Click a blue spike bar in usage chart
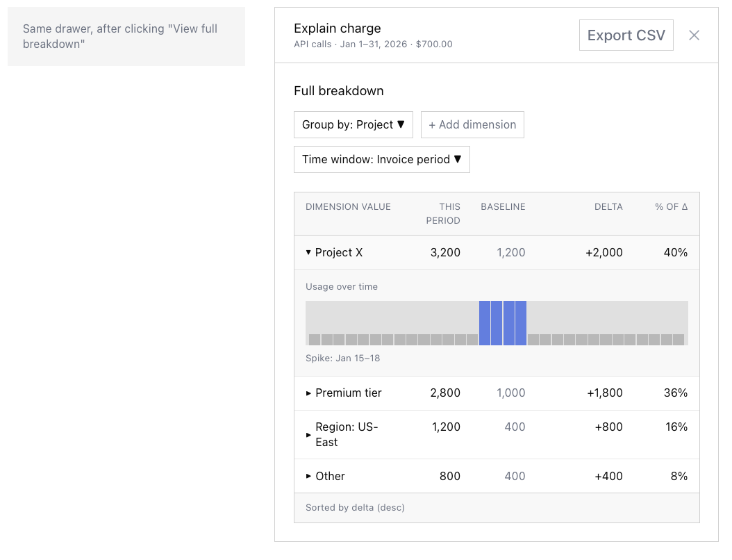732x560 pixels. pyautogui.click(x=502, y=321)
